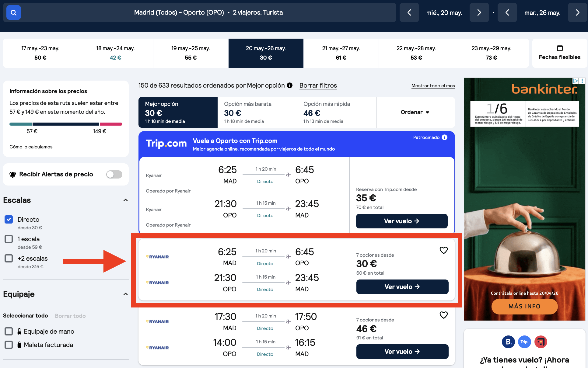
Task: Click the mar., 26 may. return date
Action: click(x=542, y=12)
